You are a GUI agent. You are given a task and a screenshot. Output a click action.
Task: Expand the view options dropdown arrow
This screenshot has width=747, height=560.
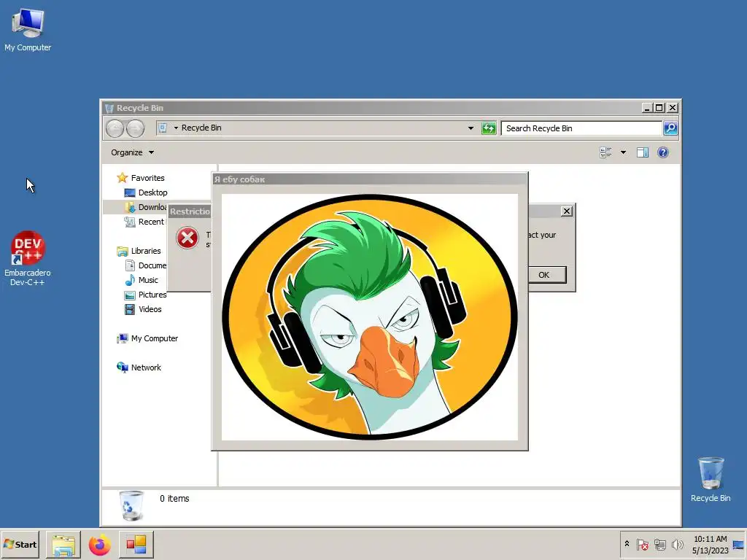point(623,152)
